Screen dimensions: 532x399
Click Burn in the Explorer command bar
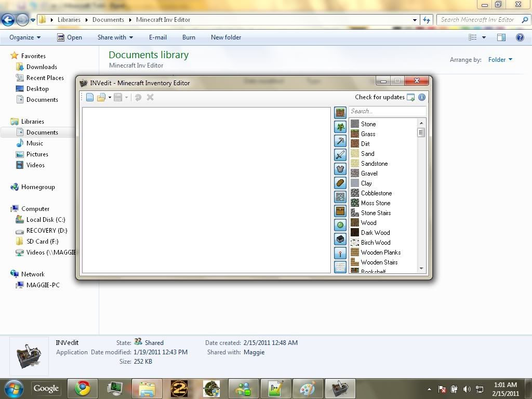[189, 37]
